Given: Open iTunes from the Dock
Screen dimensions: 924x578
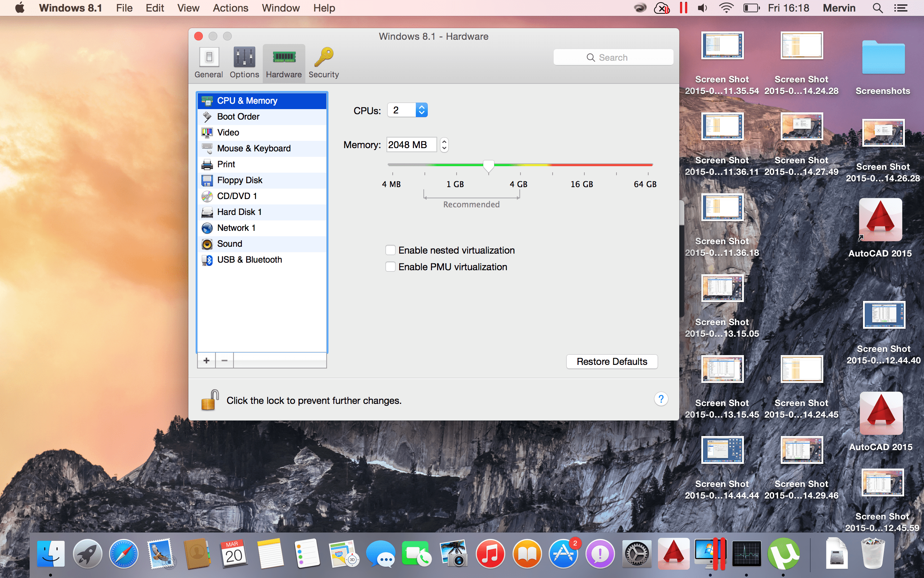Looking at the screenshot, I should [490, 553].
